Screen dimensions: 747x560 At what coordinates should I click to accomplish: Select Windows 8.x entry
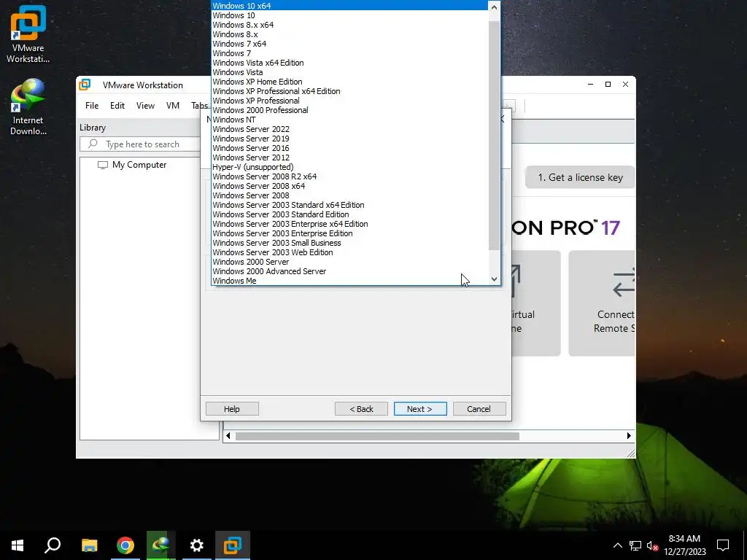(x=349, y=34)
